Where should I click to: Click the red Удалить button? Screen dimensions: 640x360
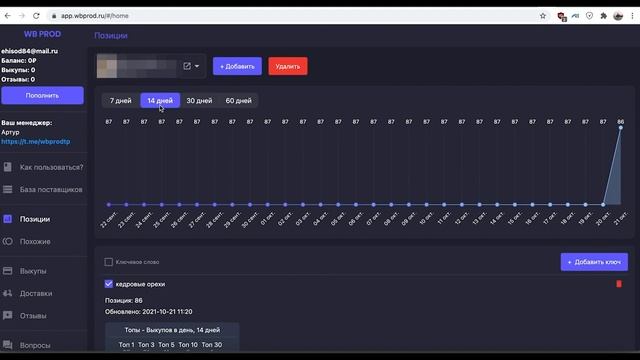coord(288,66)
